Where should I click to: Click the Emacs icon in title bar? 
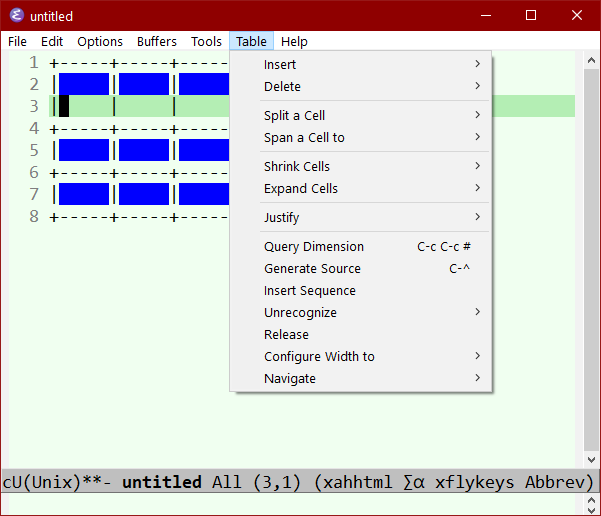click(16, 15)
